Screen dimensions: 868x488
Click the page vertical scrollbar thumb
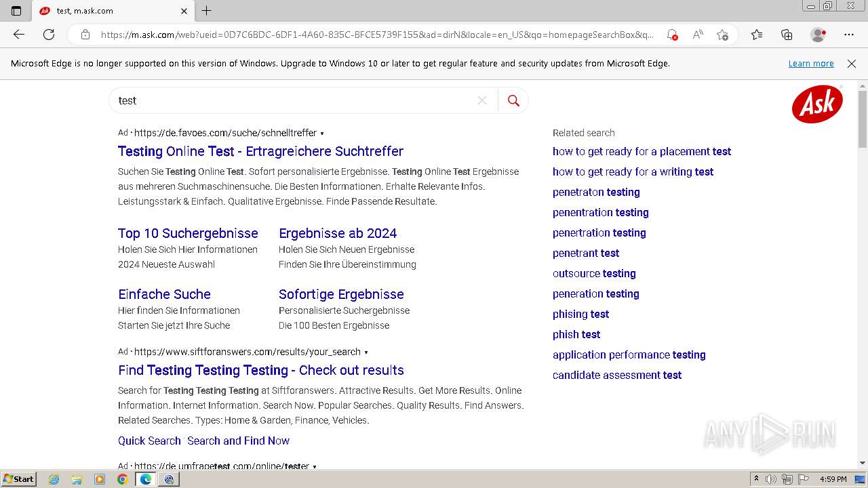pos(863,119)
